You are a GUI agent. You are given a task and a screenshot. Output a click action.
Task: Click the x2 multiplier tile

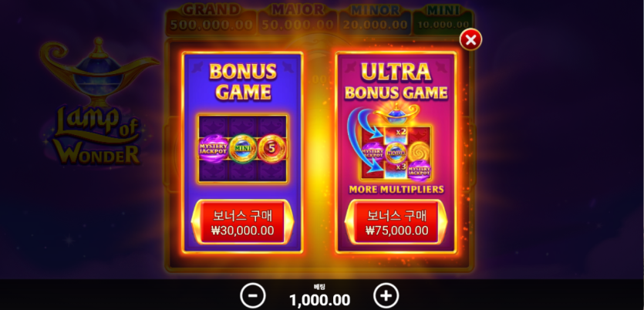pyautogui.click(x=396, y=134)
